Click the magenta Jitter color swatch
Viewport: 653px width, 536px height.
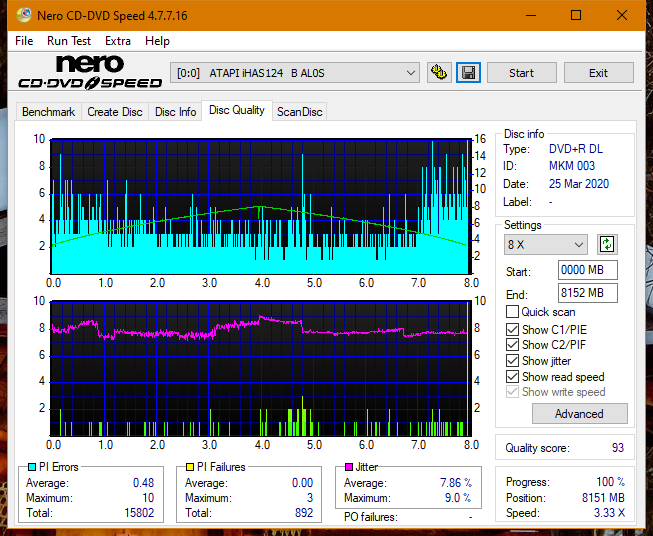pos(349,467)
